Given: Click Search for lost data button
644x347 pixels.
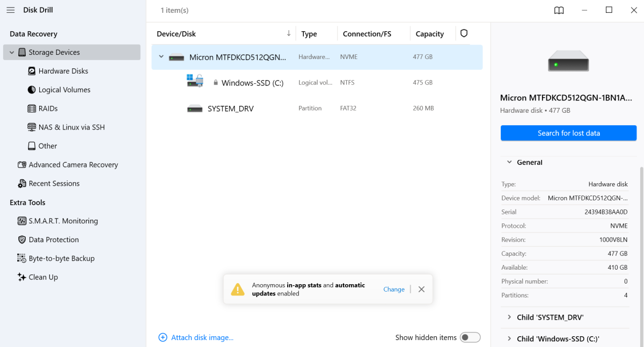Looking at the screenshot, I should coord(568,133).
